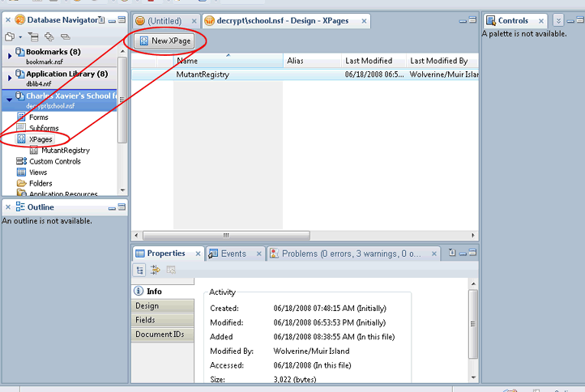585x392 pixels.
Task: Click the link with editor icon in Navigator
Action: 66,36
